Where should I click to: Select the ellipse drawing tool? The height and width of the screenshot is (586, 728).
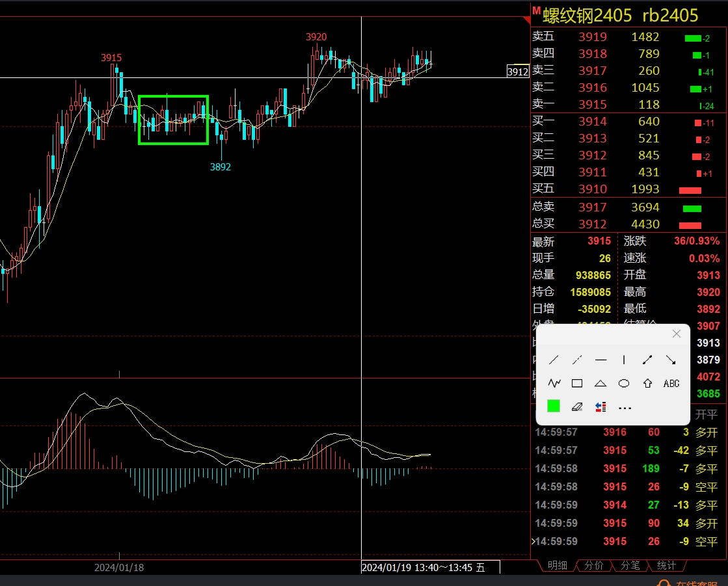pyautogui.click(x=624, y=383)
